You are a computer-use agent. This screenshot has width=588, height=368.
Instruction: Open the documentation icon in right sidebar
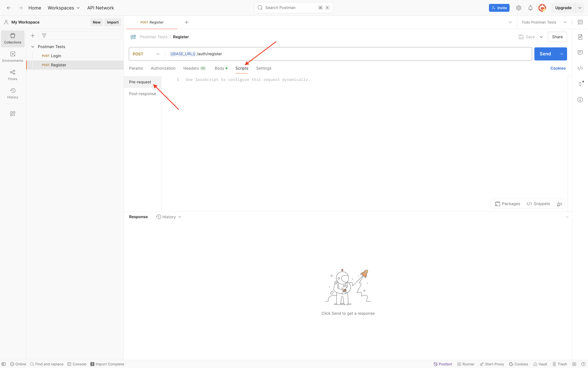point(580,37)
